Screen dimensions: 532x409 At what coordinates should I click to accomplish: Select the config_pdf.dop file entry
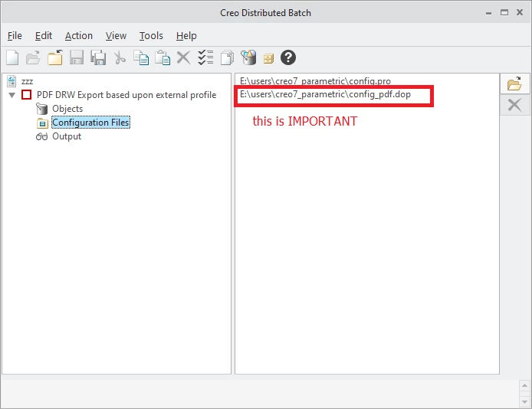tap(325, 94)
